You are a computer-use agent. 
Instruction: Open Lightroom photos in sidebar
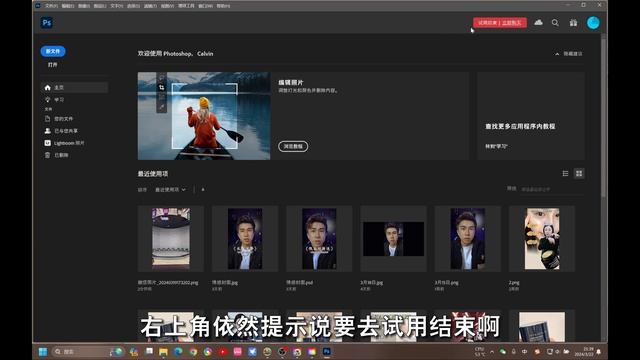[x=64, y=143]
